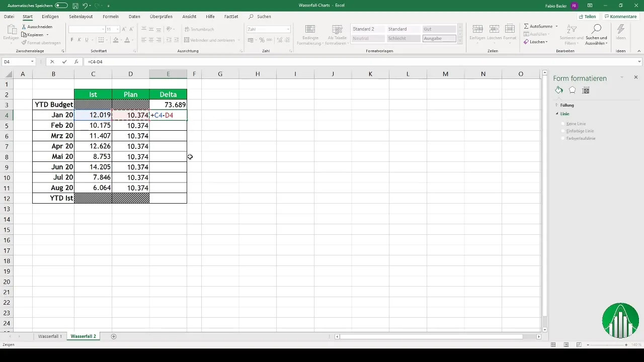
Task: Select Farbverlaufslinie radio option
Action: [563, 138]
